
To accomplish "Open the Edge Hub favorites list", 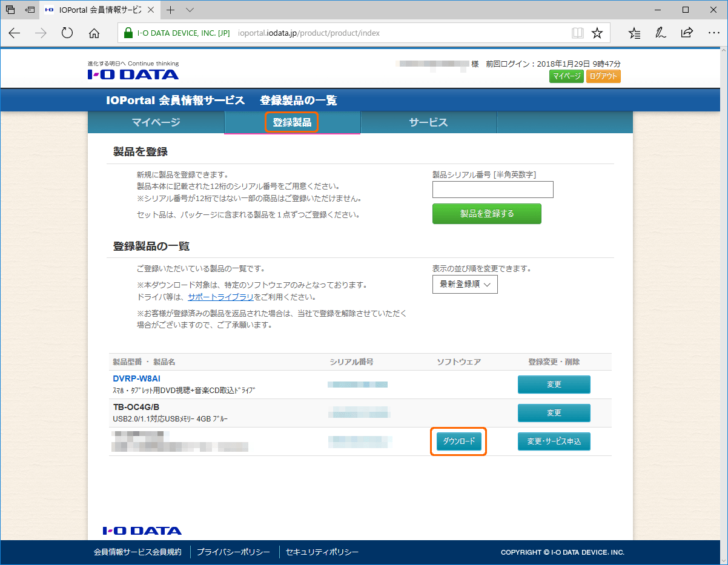I will 634,33.
